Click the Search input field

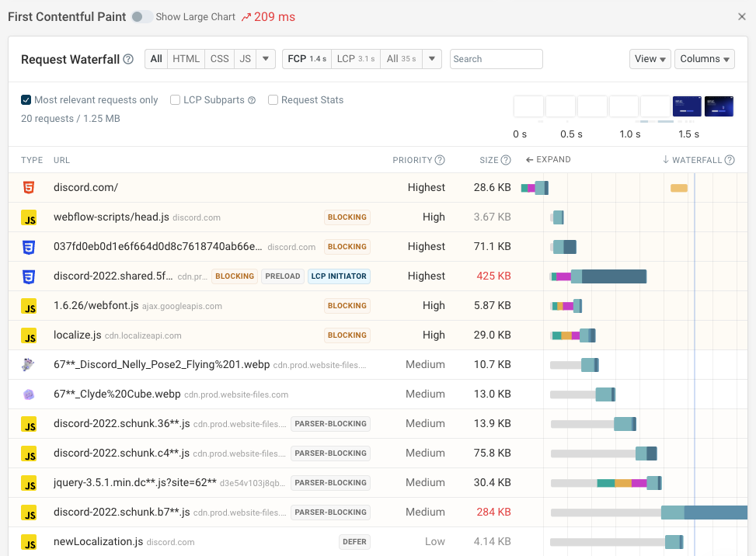[496, 59]
